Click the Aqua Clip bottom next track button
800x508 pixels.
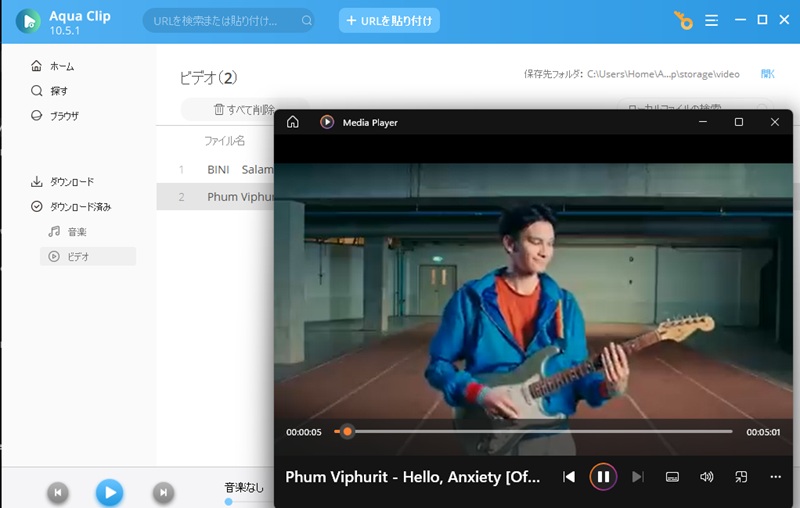163,492
